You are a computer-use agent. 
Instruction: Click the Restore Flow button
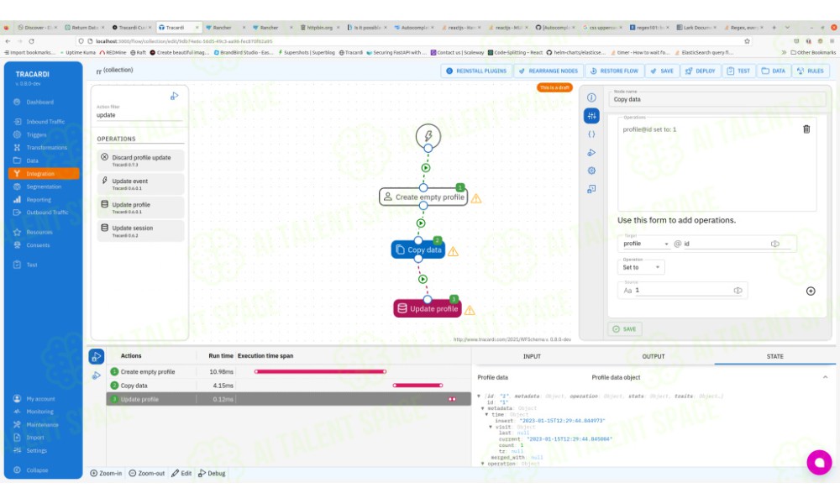pyautogui.click(x=615, y=71)
